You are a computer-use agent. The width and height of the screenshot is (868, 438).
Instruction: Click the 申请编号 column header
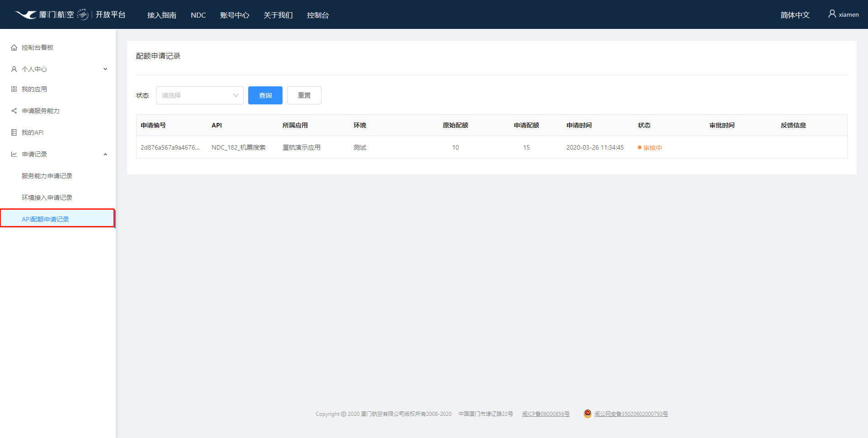[153, 125]
